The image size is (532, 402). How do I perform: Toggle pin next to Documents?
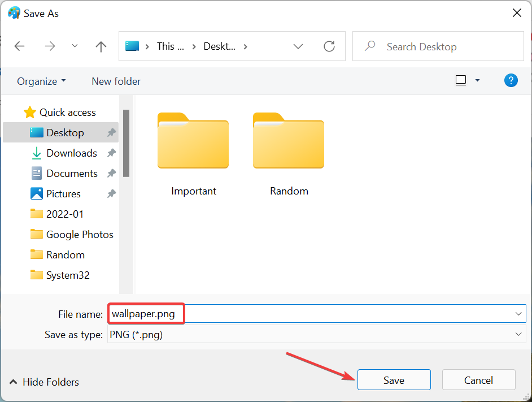(x=111, y=174)
